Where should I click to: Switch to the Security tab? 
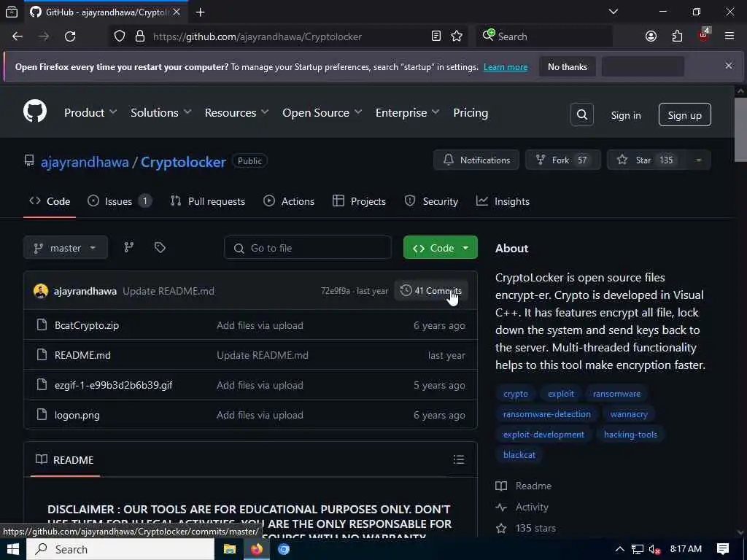point(431,201)
